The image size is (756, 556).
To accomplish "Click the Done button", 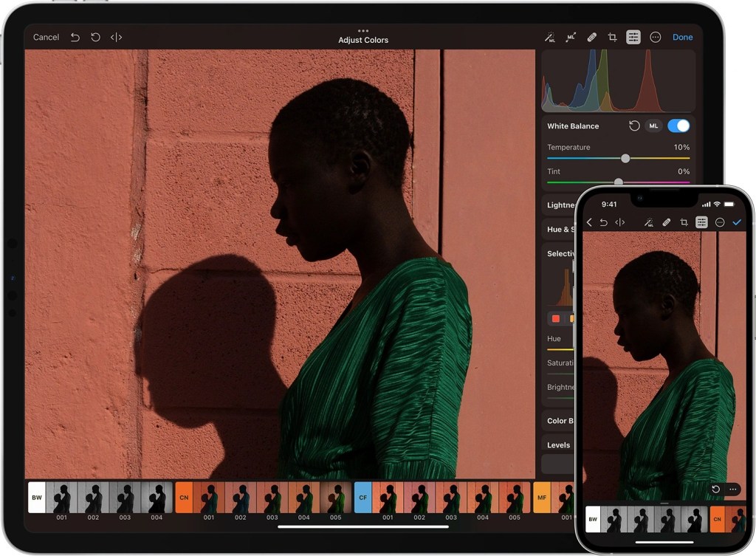I will click(x=682, y=37).
